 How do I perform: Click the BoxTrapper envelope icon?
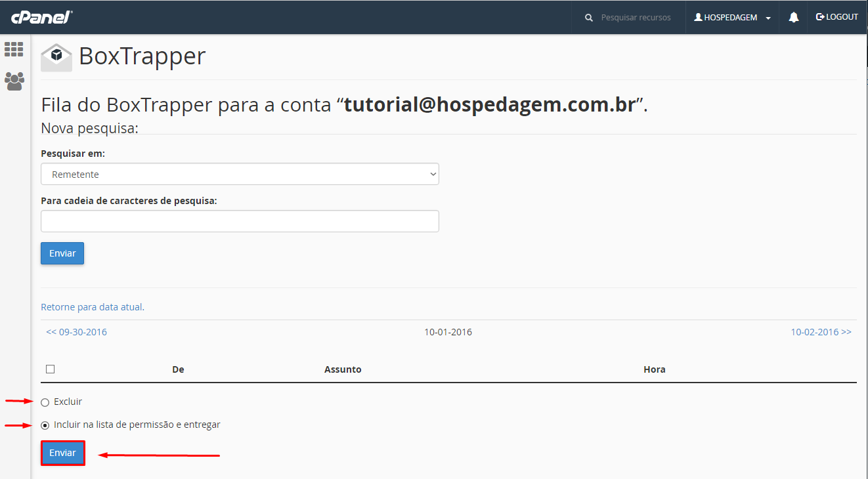(56, 56)
